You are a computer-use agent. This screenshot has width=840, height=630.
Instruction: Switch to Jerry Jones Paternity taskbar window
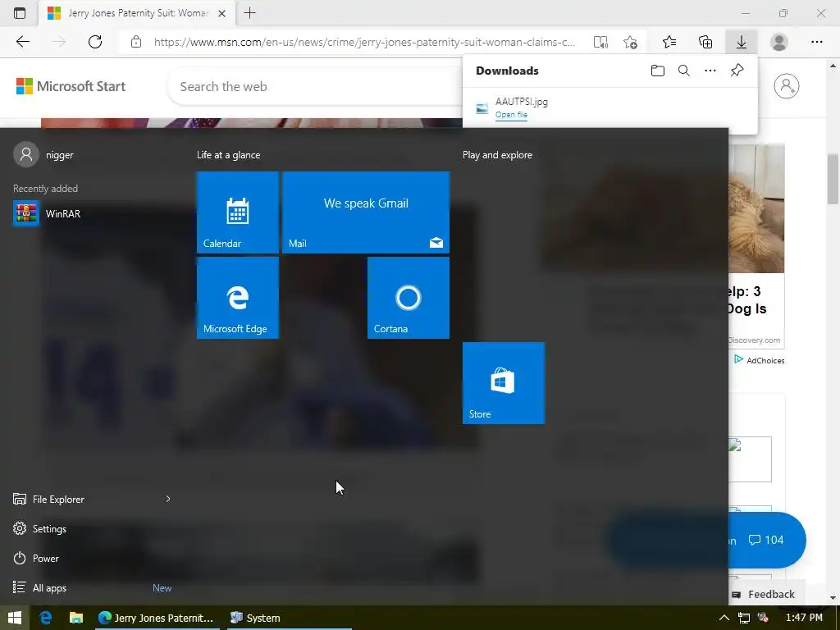157,618
